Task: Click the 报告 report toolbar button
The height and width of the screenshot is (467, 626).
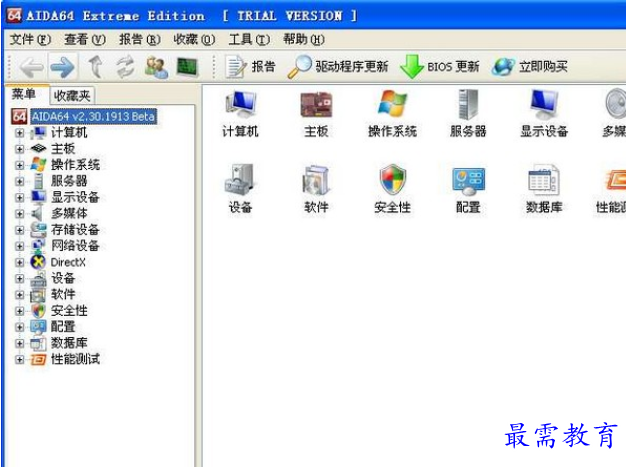Action: coord(250,67)
